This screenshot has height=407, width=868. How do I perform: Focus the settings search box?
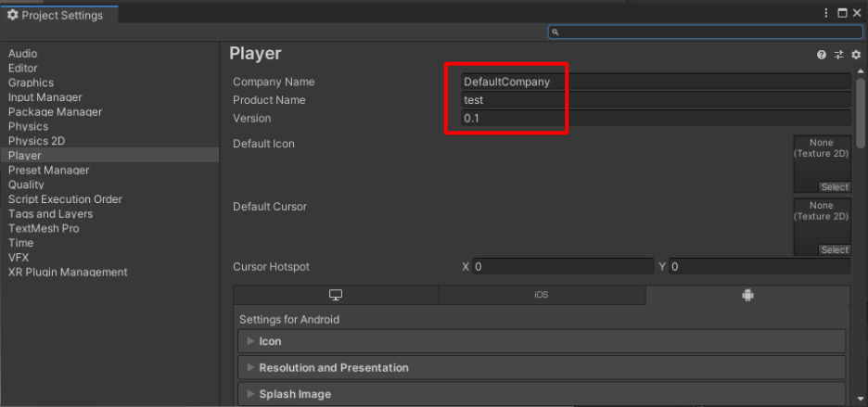(x=705, y=32)
